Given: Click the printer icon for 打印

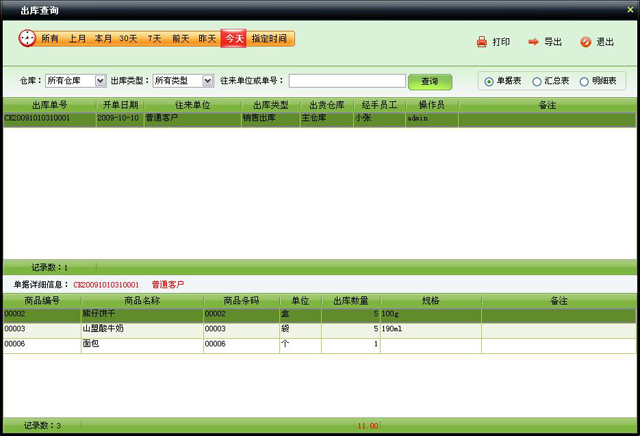Looking at the screenshot, I should (481, 42).
